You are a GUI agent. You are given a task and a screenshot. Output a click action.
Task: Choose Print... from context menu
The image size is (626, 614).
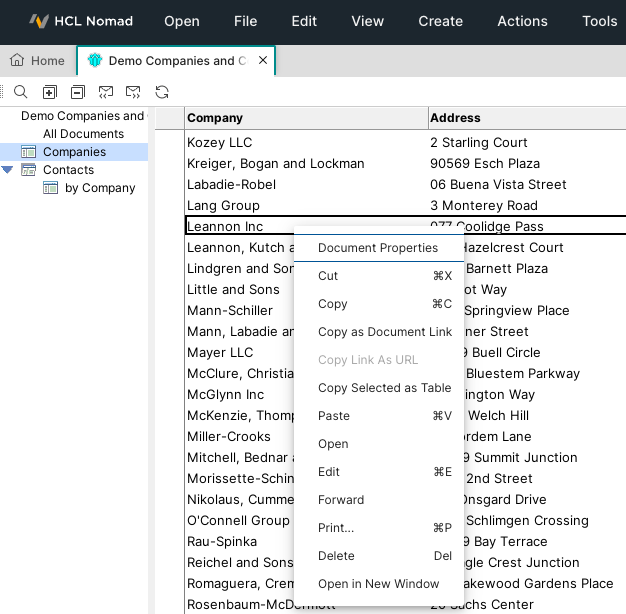(378, 528)
